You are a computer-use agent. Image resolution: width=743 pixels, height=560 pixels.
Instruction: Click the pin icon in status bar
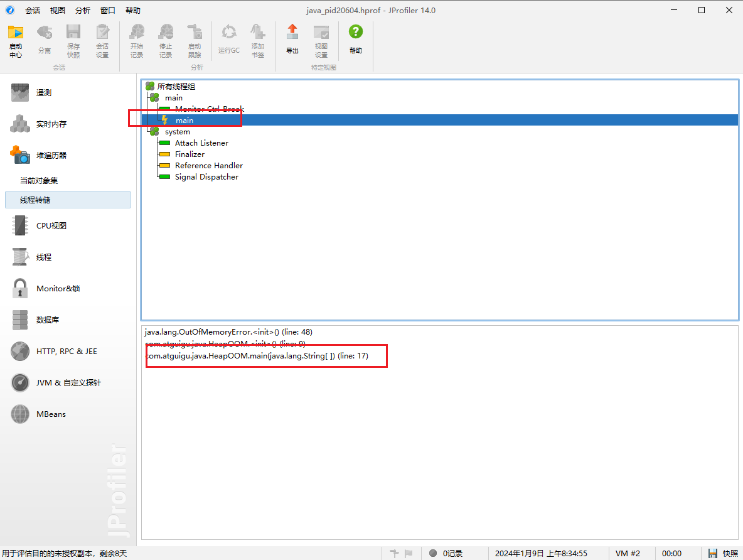click(394, 553)
